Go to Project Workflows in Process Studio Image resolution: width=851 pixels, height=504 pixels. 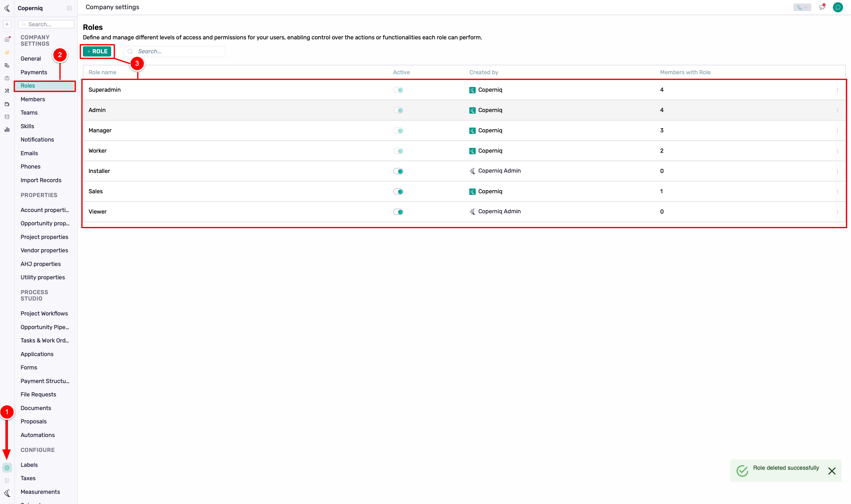(44, 314)
